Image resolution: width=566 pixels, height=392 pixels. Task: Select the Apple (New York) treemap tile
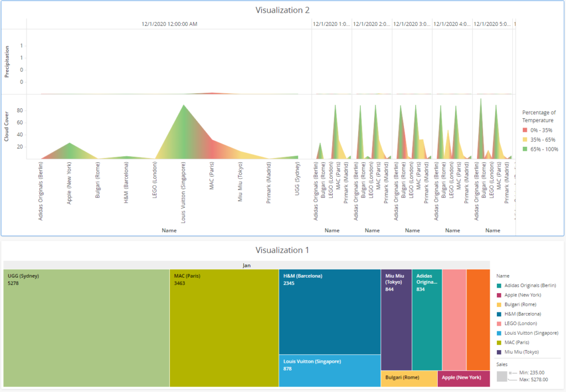(464, 379)
